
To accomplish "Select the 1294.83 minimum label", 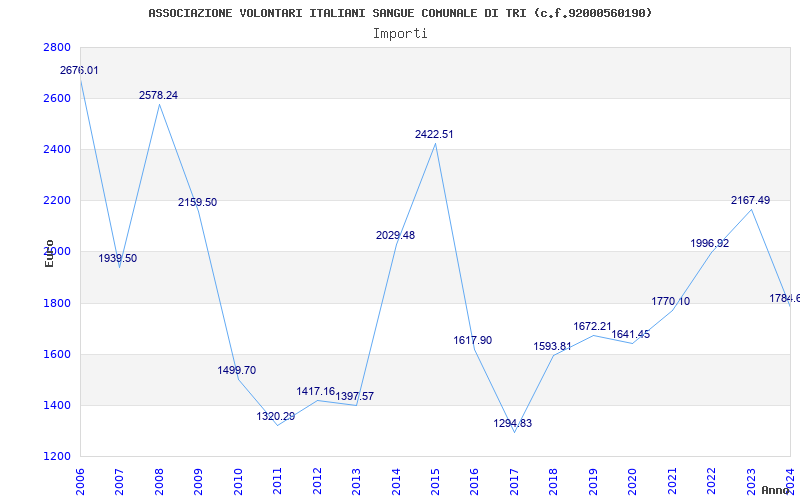I will coord(513,423).
